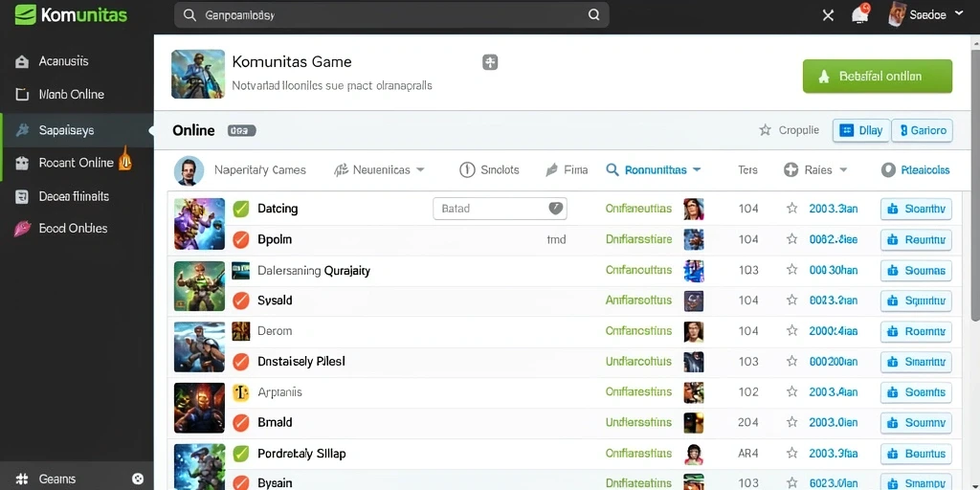Select Sapalisays in the sidebar

[x=77, y=130]
